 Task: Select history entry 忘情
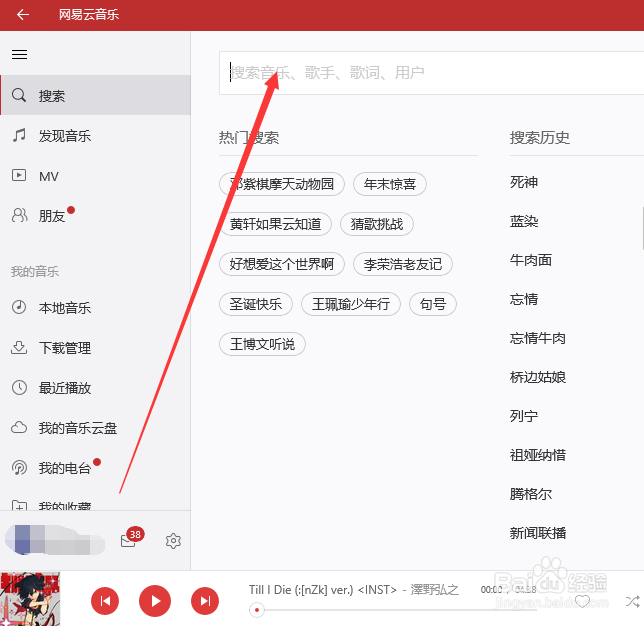point(524,299)
